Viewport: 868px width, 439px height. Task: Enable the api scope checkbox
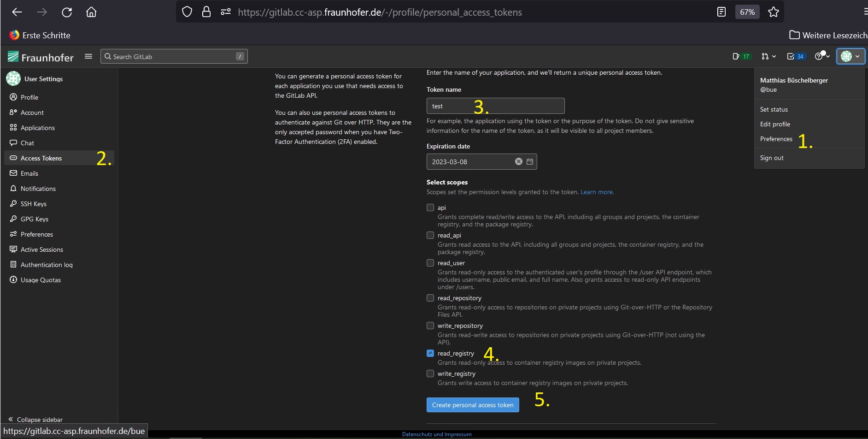coord(430,208)
